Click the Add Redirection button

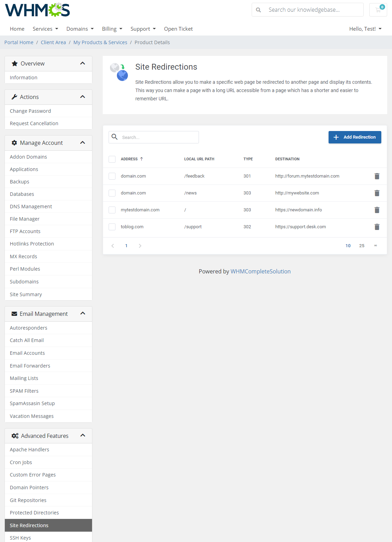click(x=354, y=137)
